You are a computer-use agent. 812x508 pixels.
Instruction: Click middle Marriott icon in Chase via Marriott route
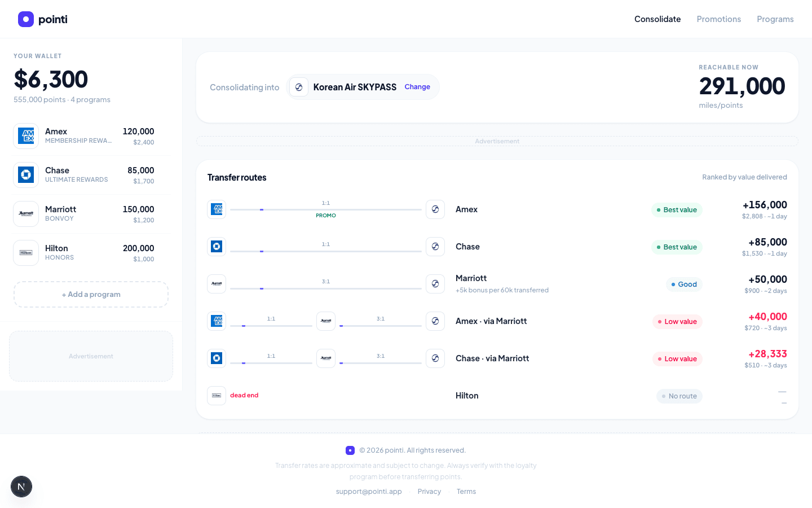click(326, 358)
